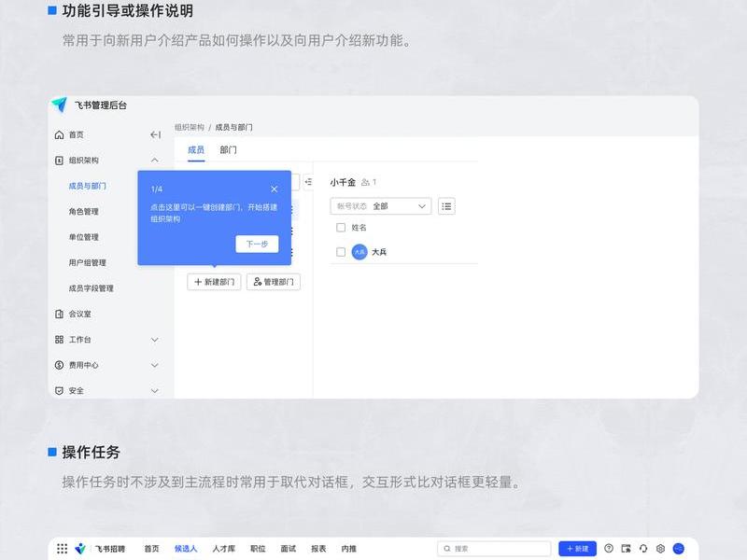This screenshot has height=560, width=747.
Task: Click the screen share icon in top bar
Action: tap(626, 549)
